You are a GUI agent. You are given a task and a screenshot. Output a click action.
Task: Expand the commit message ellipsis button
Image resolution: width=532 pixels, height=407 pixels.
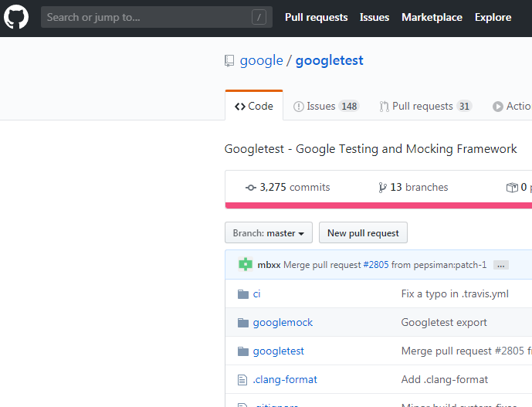(501, 265)
